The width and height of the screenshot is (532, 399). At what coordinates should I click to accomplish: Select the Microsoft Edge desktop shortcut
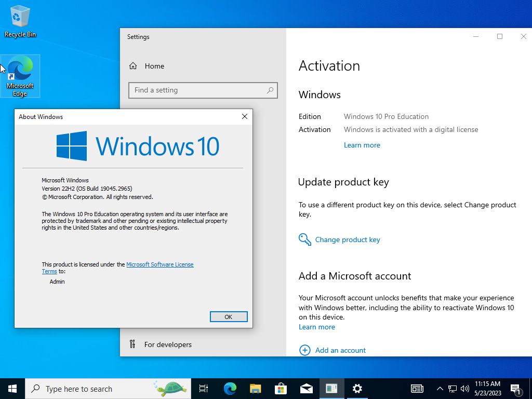20,76
